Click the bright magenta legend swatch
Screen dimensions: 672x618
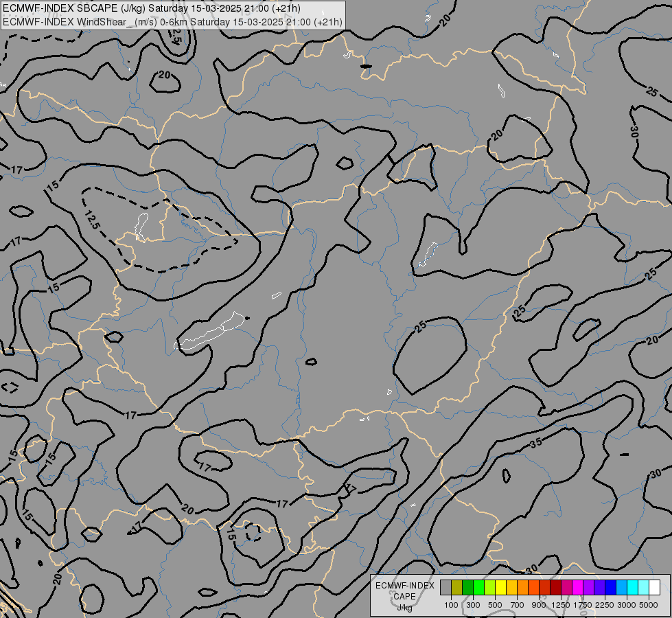pyautogui.click(x=578, y=587)
